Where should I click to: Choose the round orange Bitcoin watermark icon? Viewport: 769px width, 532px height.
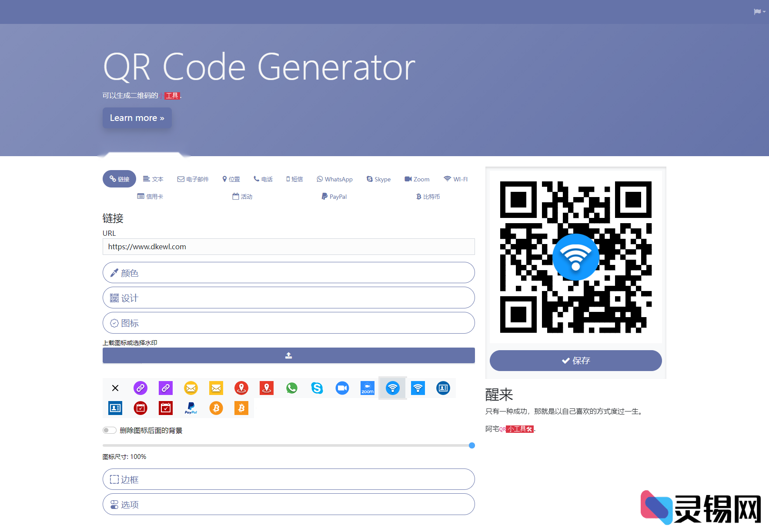pyautogui.click(x=216, y=408)
